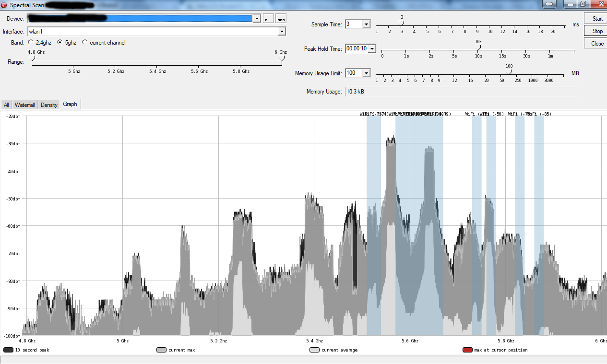The height and width of the screenshot is (364, 607).
Task: Click the Memory Usage 10.3 kB field
Action: 462,91
